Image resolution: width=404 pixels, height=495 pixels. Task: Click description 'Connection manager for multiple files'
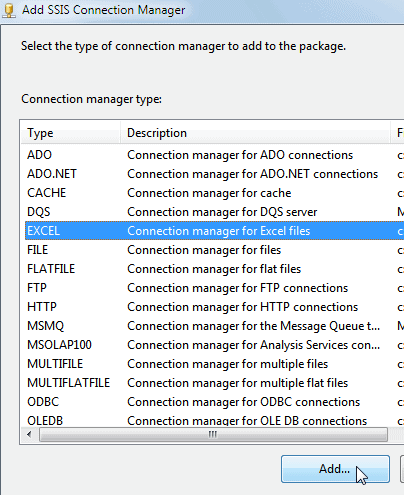pyautogui.click(x=227, y=364)
